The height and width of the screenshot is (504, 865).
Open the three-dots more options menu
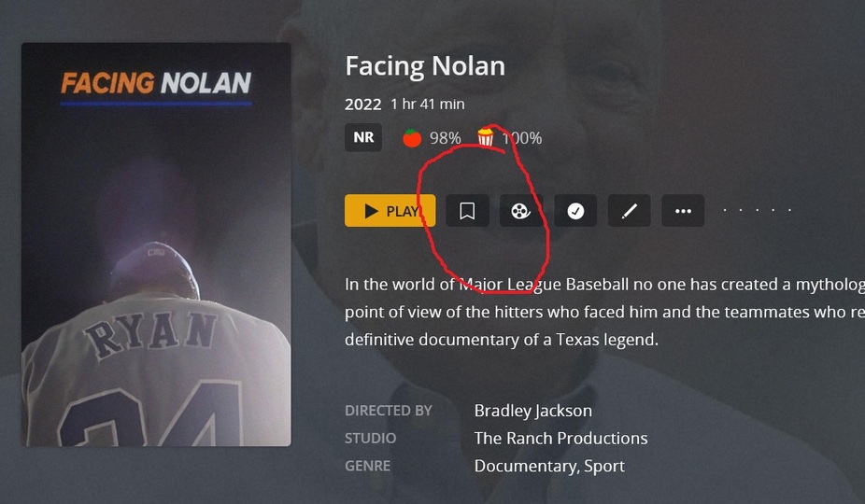(683, 211)
